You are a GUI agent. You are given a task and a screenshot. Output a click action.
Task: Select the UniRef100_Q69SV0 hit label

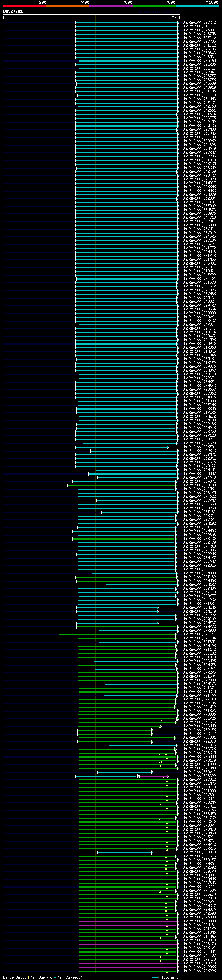[199, 871]
